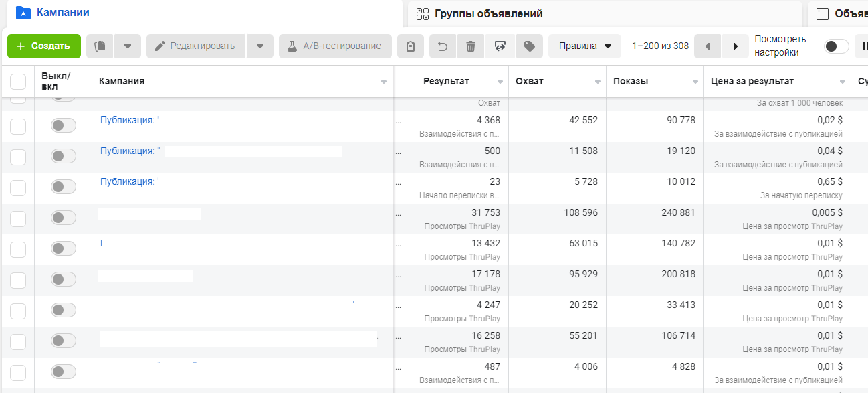The height and width of the screenshot is (393, 868).
Task: Open the clipboard report icon
Action: (x=411, y=46)
